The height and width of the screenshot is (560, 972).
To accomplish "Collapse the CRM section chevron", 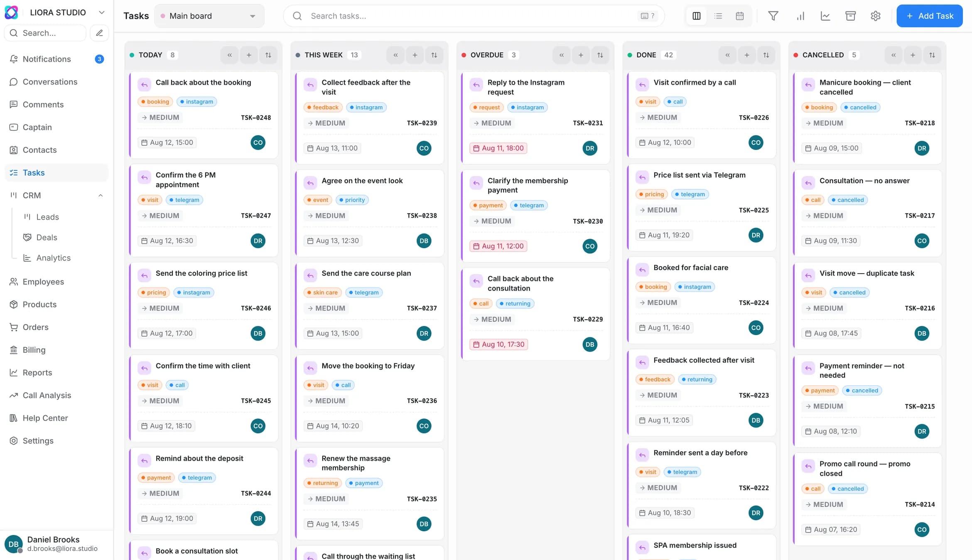I will click(101, 196).
